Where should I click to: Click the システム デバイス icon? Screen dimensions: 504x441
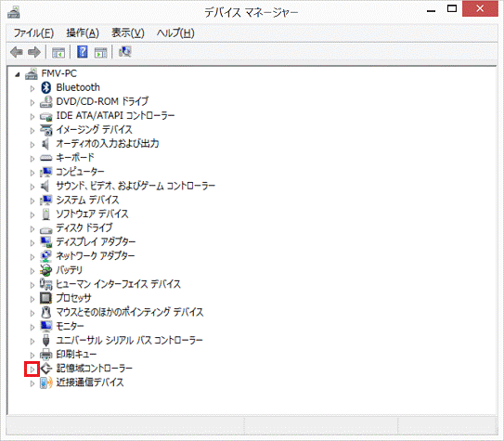click(46, 200)
